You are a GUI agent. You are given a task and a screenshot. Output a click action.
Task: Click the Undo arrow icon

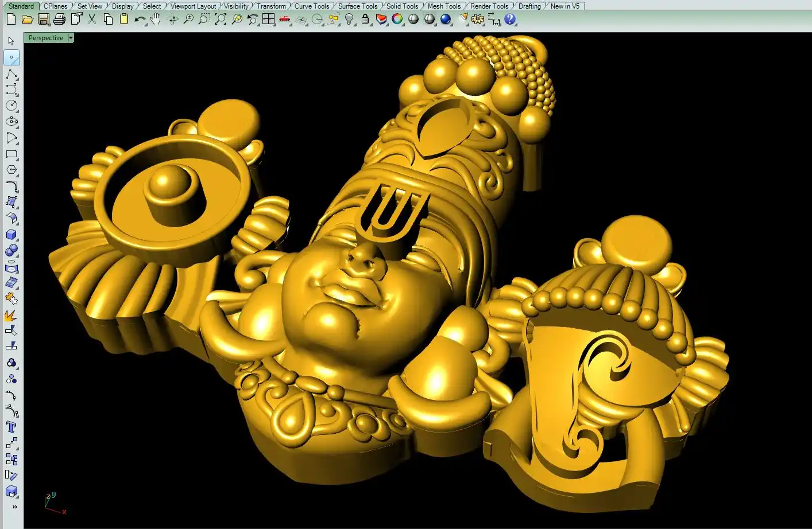(x=140, y=19)
